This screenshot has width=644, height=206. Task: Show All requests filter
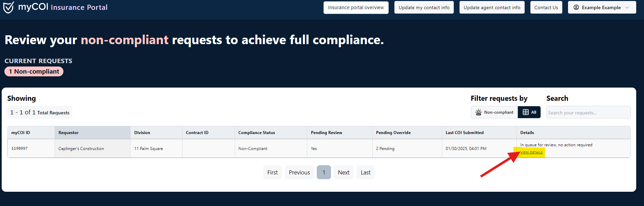tap(529, 112)
